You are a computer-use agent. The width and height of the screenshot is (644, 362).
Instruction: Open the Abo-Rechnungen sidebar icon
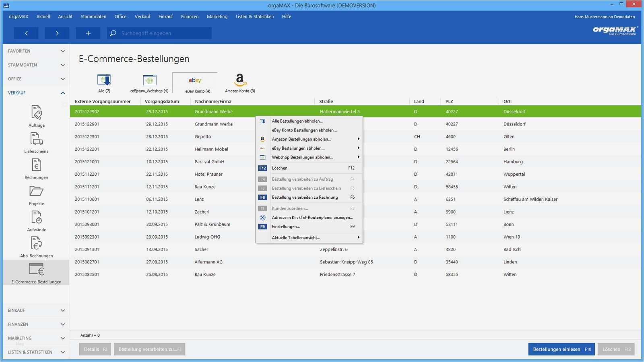click(x=36, y=243)
